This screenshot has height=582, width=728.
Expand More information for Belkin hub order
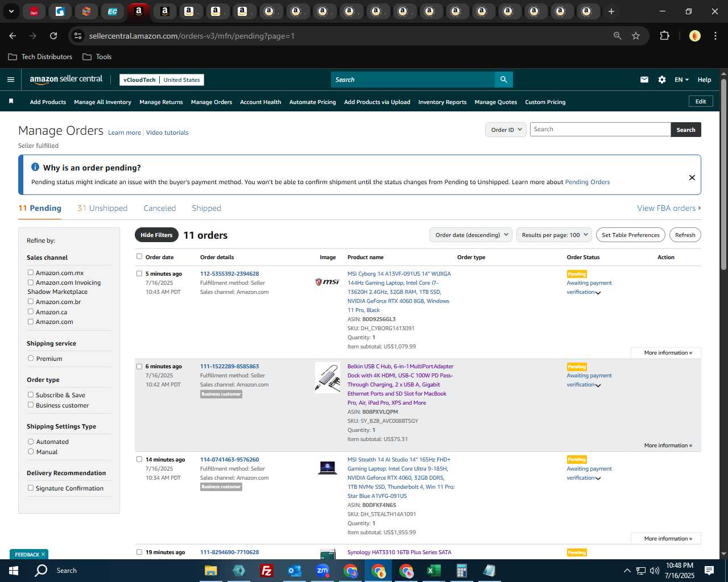click(x=668, y=446)
